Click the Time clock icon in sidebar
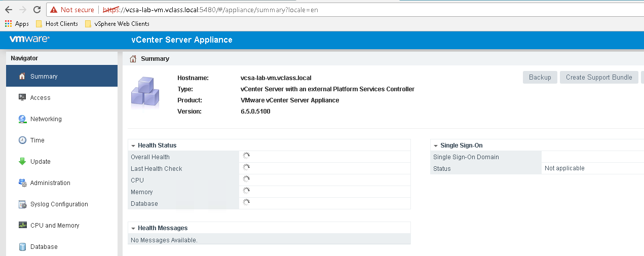 pyautogui.click(x=22, y=140)
